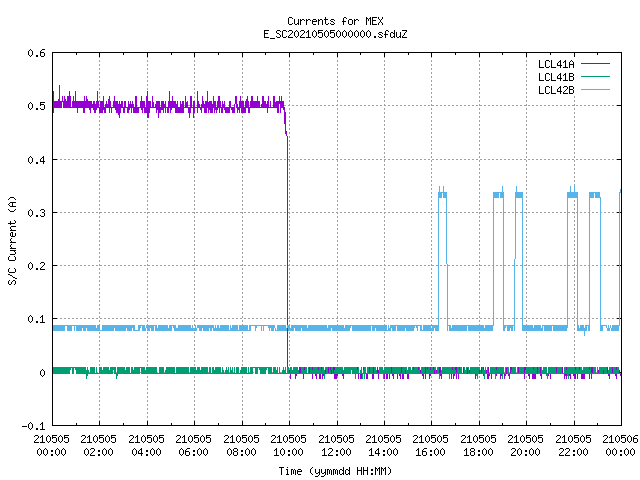The height and width of the screenshot is (480, 640).
Task: Click the y-axis tick value 0.1
Action: pos(36,319)
